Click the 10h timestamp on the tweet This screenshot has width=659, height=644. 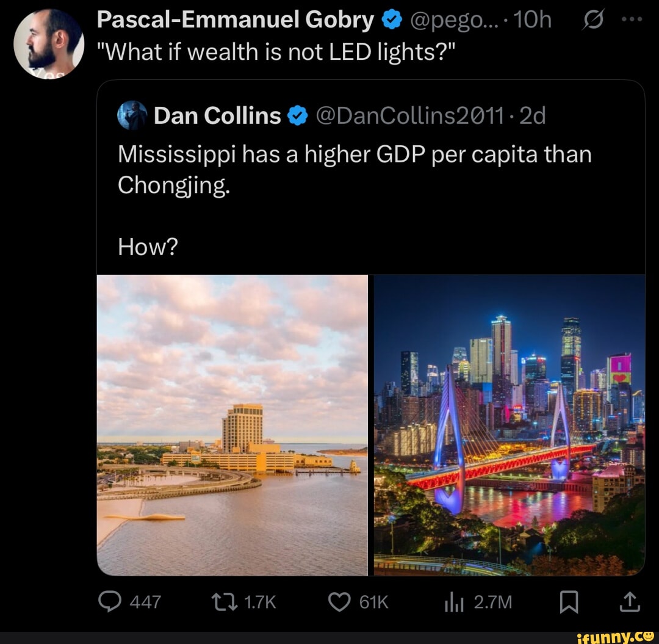pyautogui.click(x=532, y=21)
